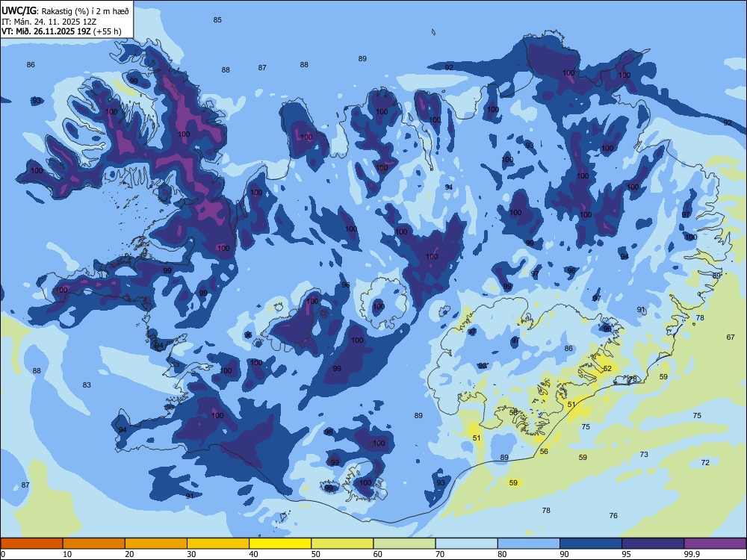Choose the golden 30–40 legend swatch
This screenshot has height=560, width=747.
pos(218,544)
